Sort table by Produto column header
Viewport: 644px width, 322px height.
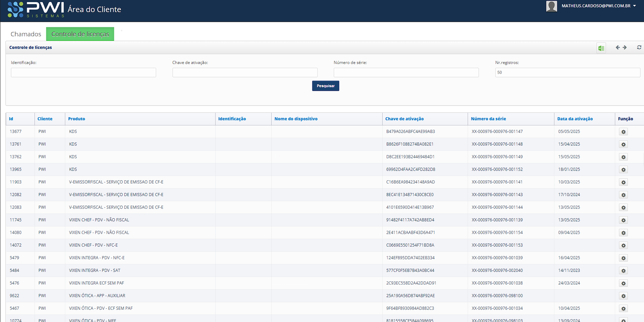pyautogui.click(x=77, y=119)
